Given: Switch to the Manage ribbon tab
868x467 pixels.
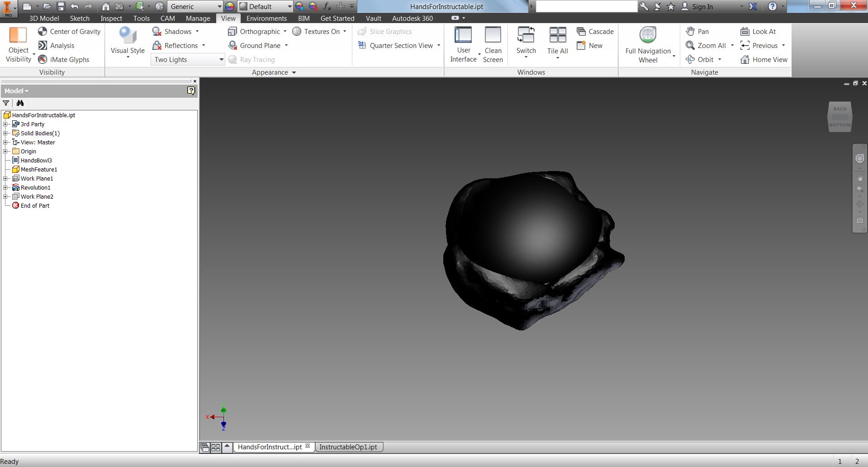Looking at the screenshot, I should click(x=198, y=18).
